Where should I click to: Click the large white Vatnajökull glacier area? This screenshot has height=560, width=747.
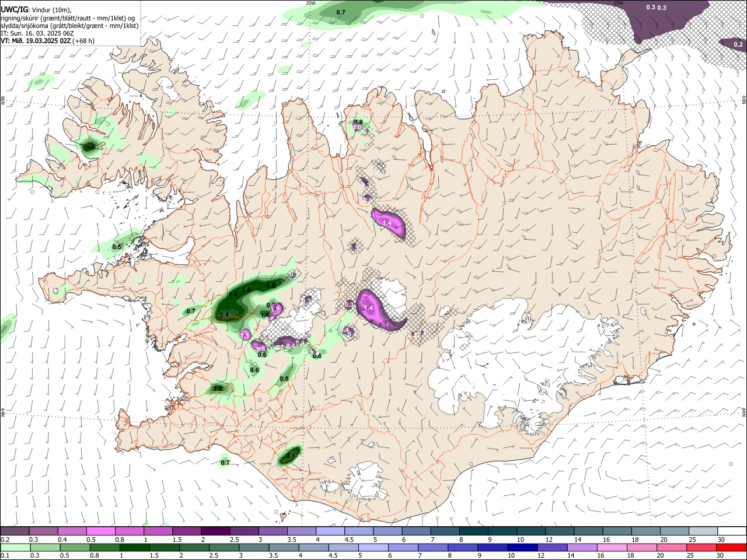(x=519, y=356)
